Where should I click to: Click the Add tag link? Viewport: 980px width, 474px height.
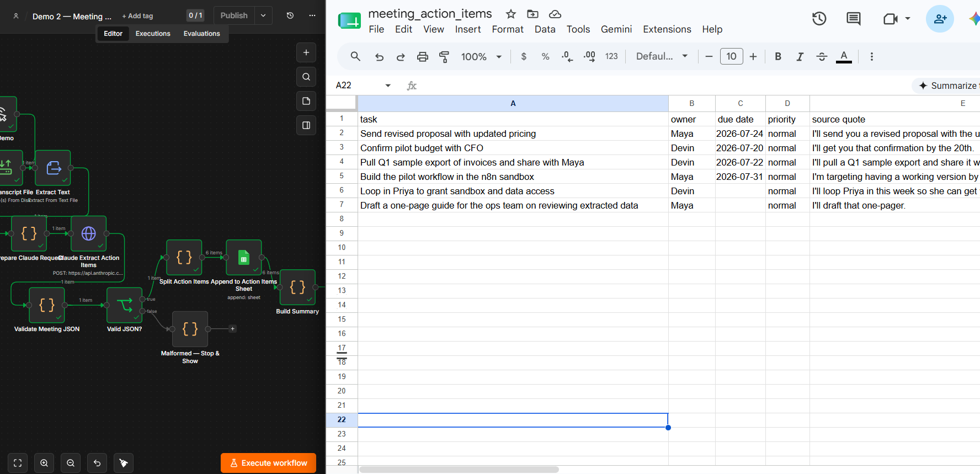pos(137,16)
